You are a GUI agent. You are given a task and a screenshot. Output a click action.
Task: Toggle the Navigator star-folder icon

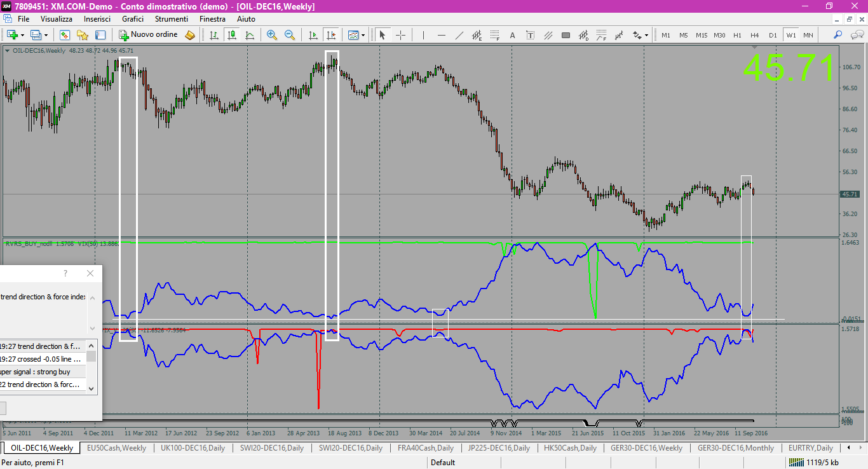[82, 35]
